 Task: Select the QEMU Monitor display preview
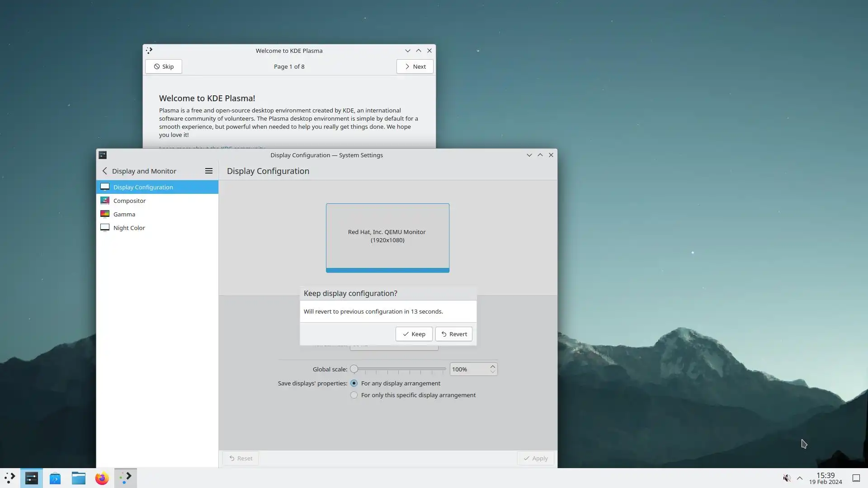[x=387, y=237]
